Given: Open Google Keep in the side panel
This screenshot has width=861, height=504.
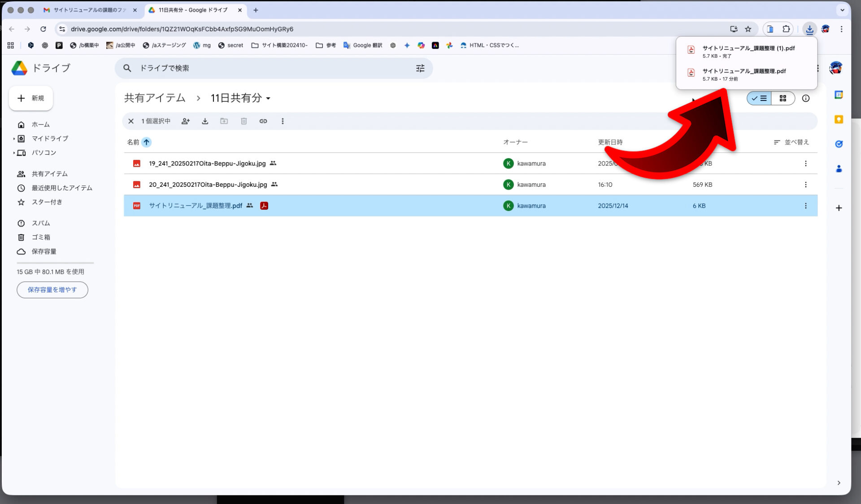Looking at the screenshot, I should 839,119.
